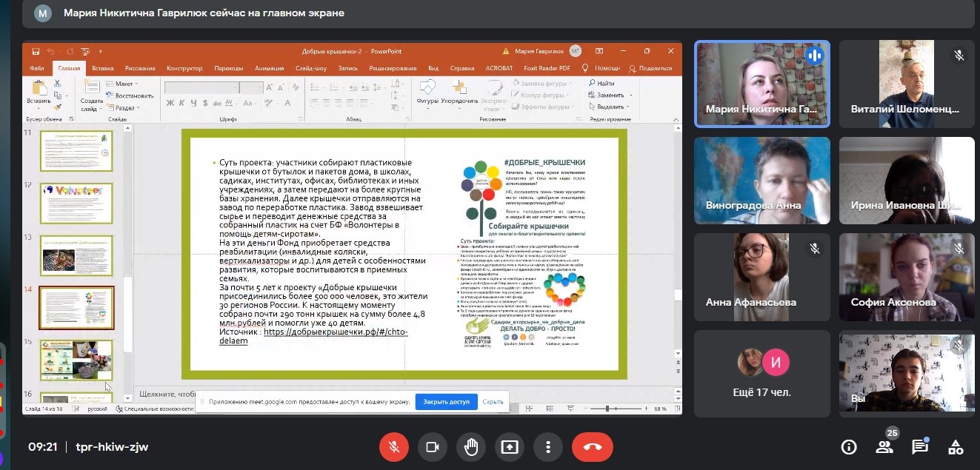This screenshot has width=980, height=470.
Task: Toggle italic К formatting
Action: (x=182, y=102)
